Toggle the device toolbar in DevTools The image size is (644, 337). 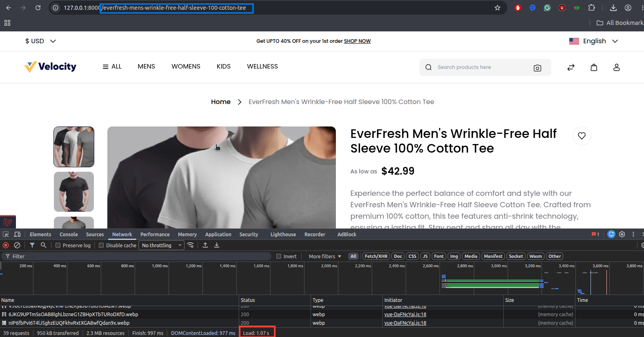[x=17, y=234]
